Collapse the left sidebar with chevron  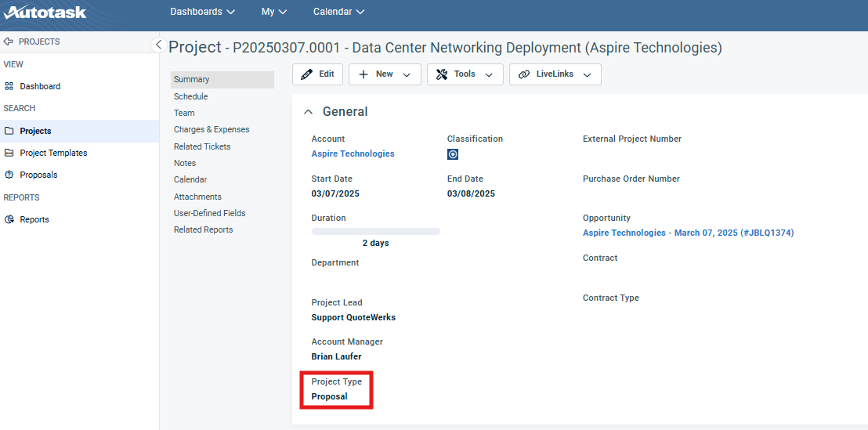tap(157, 45)
